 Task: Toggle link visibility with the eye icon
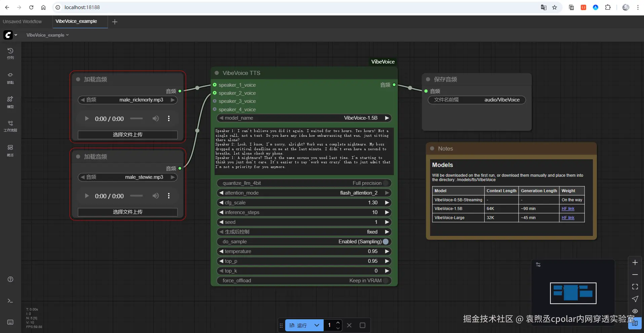click(635, 311)
